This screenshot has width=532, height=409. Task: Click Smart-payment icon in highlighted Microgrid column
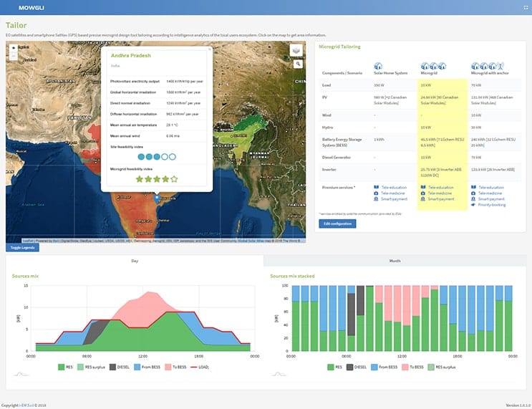tap(422, 199)
